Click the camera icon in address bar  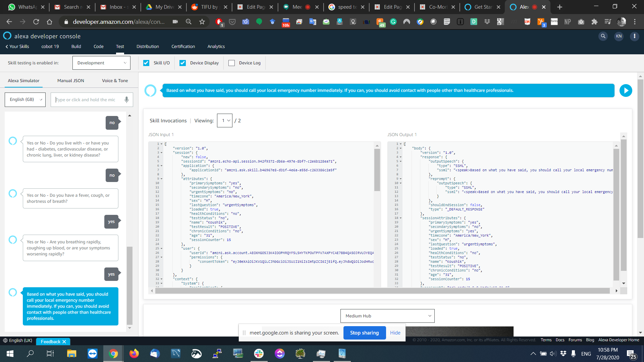175,22
